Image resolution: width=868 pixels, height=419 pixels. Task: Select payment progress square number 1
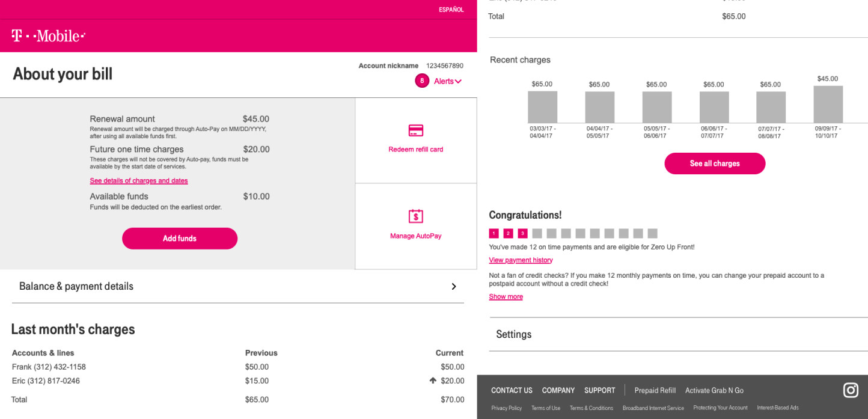[494, 233]
